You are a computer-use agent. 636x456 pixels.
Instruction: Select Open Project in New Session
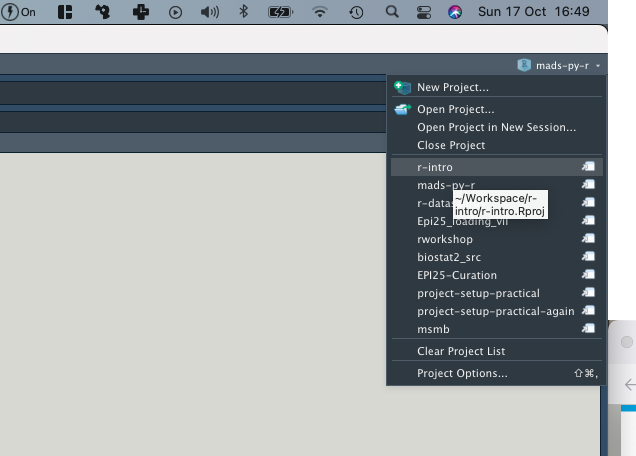click(x=496, y=128)
